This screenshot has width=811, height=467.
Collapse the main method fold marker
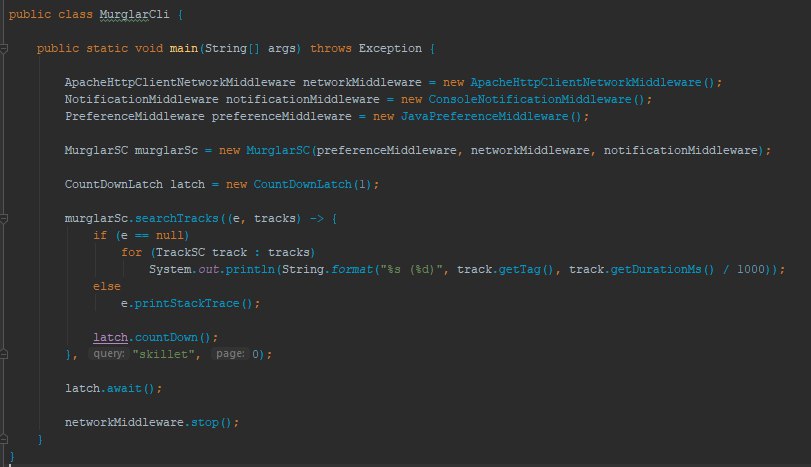(x=4, y=49)
